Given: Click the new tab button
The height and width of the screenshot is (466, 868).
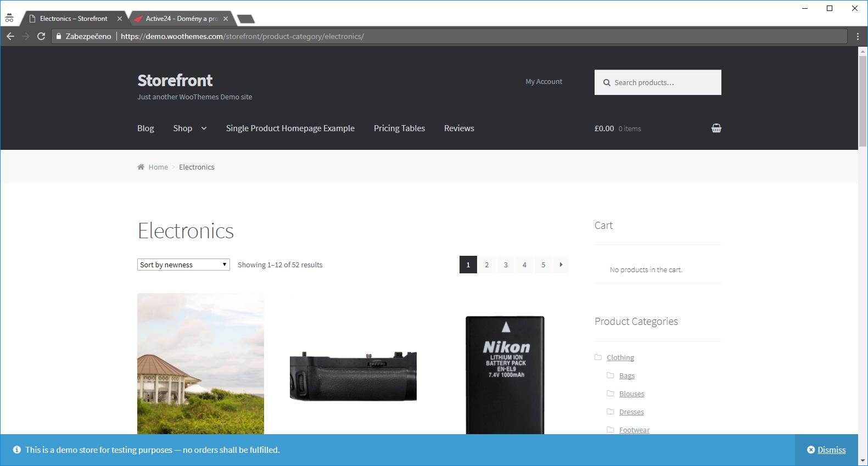Looking at the screenshot, I should pyautogui.click(x=246, y=19).
